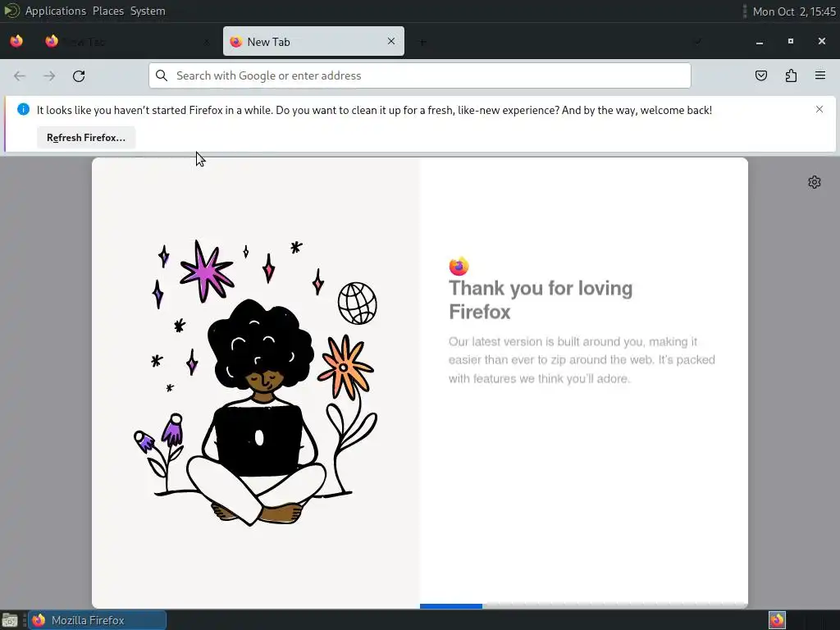
Task: Click the search magnifier in the address bar
Action: [x=162, y=75]
